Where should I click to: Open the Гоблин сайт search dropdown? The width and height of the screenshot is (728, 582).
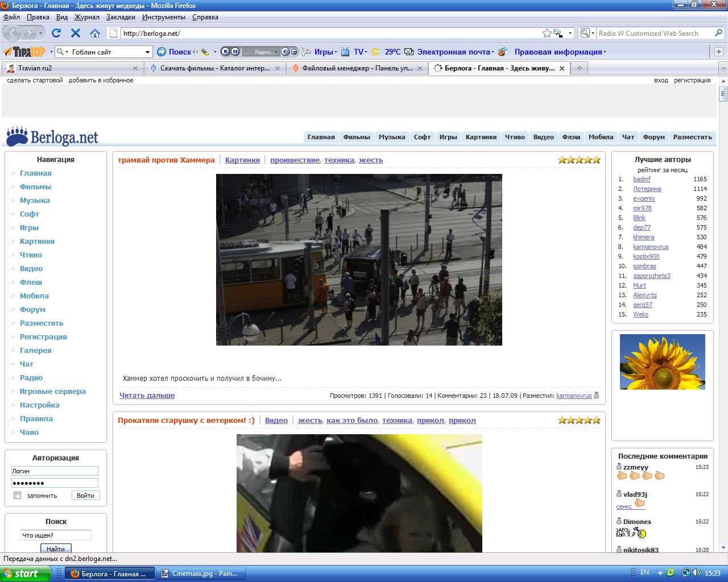point(147,52)
